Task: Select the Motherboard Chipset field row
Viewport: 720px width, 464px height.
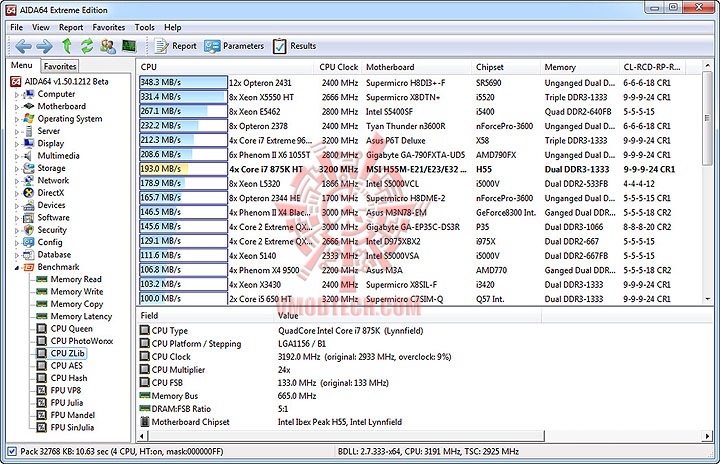Action: [340, 422]
